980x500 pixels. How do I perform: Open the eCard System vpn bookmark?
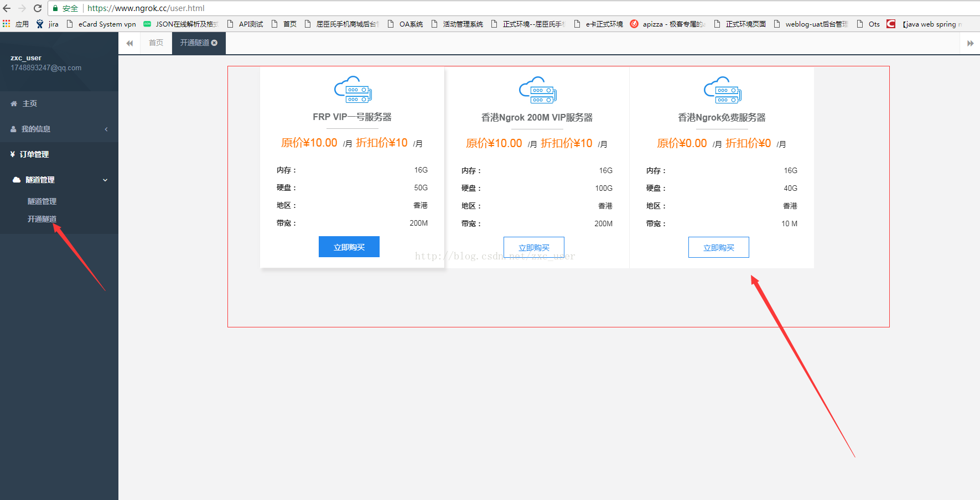point(101,24)
